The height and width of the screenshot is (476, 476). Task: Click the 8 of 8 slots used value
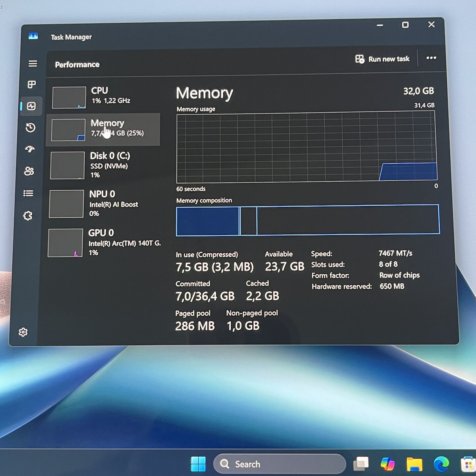[388, 264]
